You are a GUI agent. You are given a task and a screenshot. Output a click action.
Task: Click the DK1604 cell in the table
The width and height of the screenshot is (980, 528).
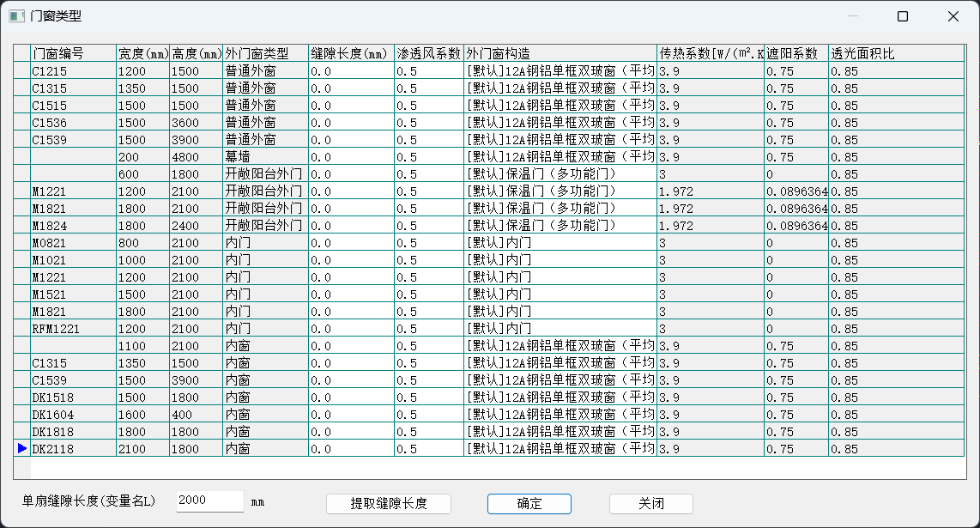point(73,415)
